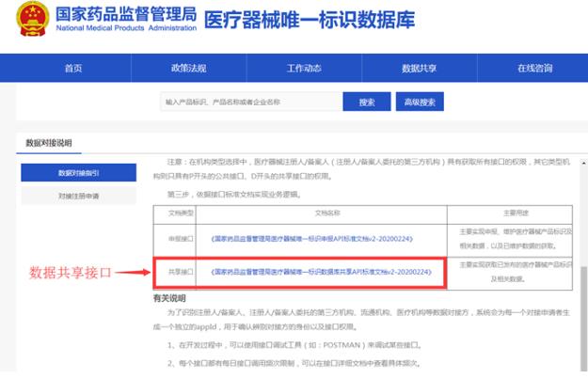Open the 工作动态 navigation item
Viewport: 588px width, 379px height.
point(303,68)
